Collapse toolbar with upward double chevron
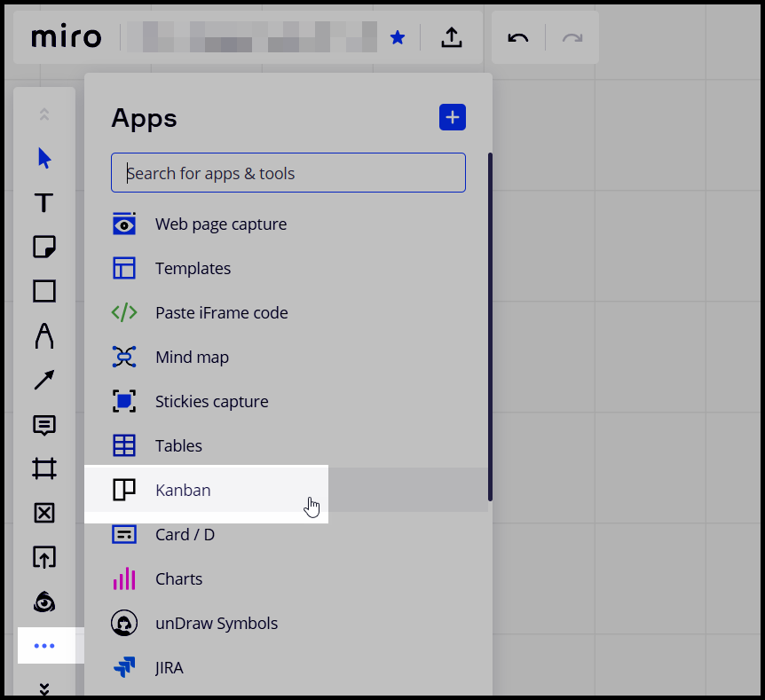 tap(44, 114)
